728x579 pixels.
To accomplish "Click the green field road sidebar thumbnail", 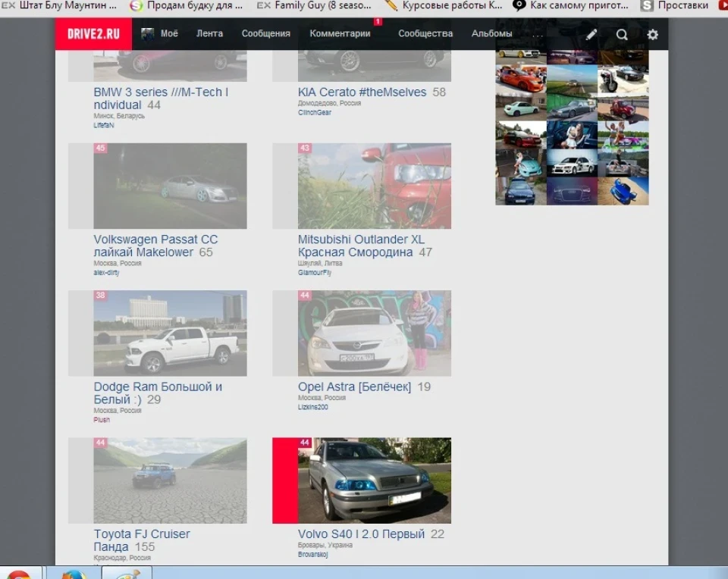I will click(572, 79).
